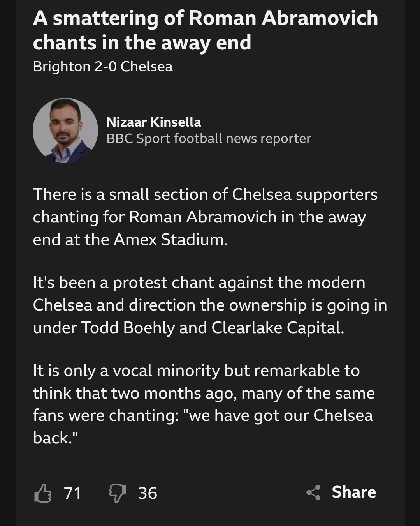
Task: Click the thumbs up like icon
Action: (43, 493)
